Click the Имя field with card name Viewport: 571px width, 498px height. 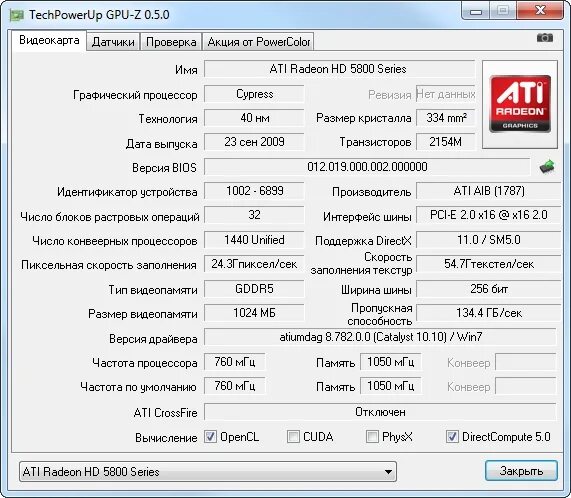pyautogui.click(x=339, y=69)
